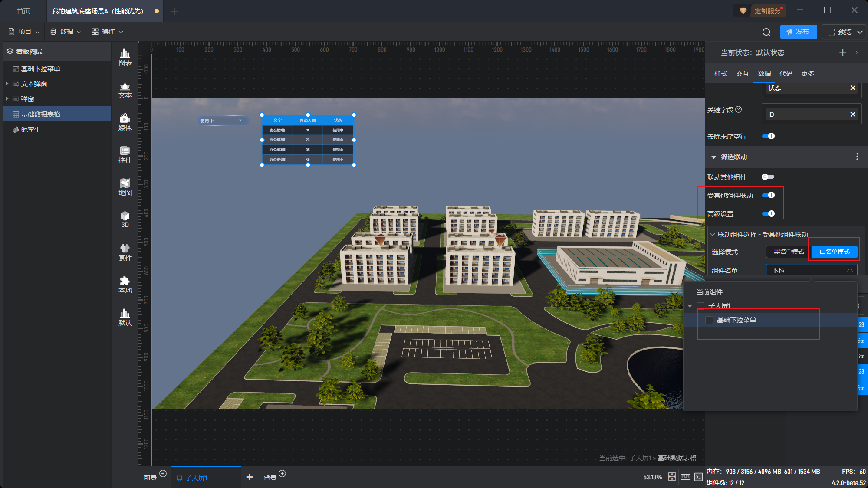This screenshot has width=868, height=488.
Task: Add new state with plus icon
Action: coord(842,52)
